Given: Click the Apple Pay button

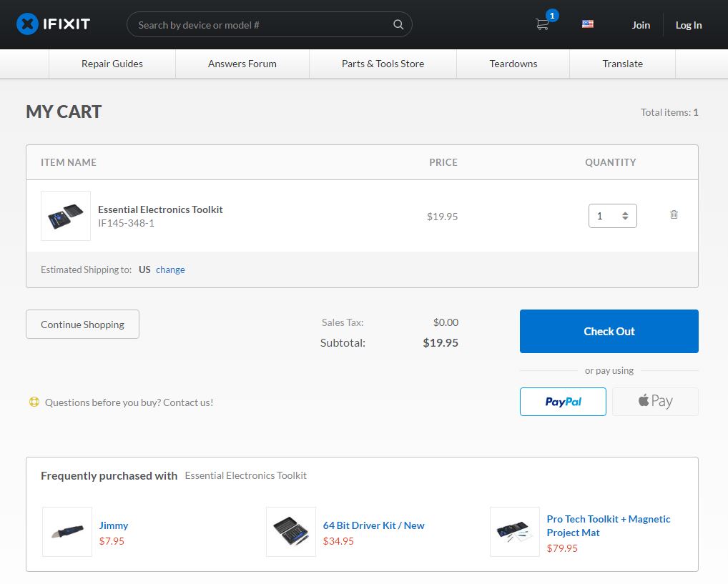Looking at the screenshot, I should (655, 402).
